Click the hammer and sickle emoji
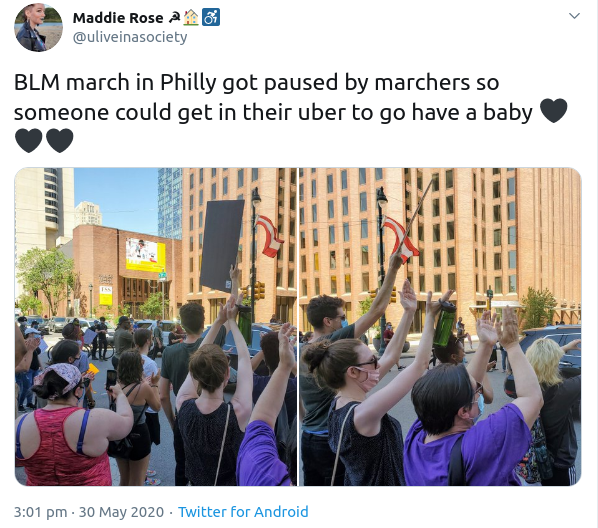 (174, 18)
